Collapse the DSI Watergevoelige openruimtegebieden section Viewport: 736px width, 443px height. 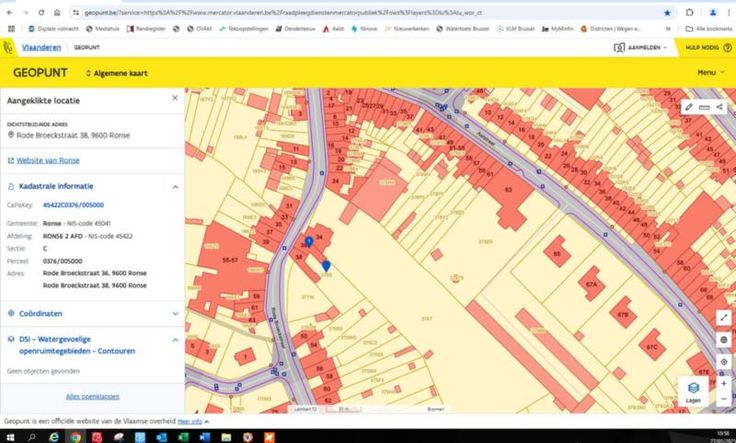[176, 340]
